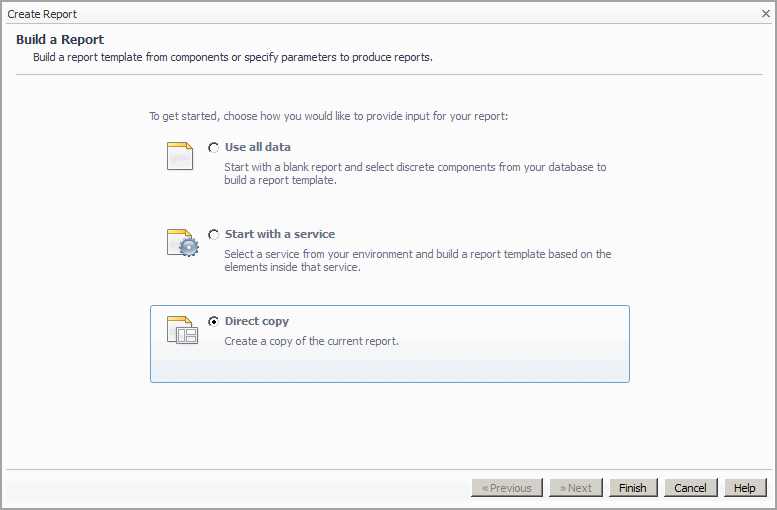Viewport: 777px width, 510px height.
Task: Click the "Direct copy" option label
Action: pyautogui.click(x=257, y=321)
